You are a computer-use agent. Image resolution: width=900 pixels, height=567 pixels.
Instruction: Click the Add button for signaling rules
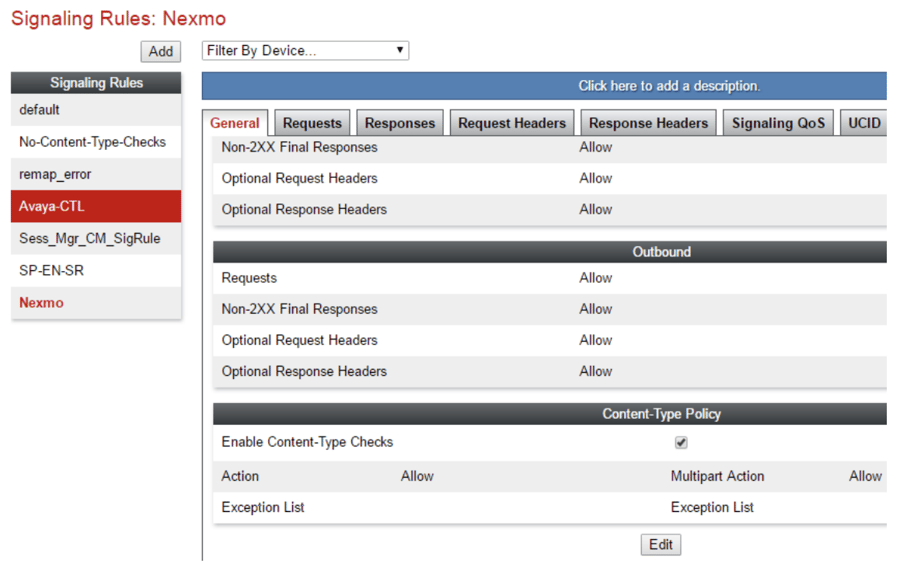(x=161, y=51)
